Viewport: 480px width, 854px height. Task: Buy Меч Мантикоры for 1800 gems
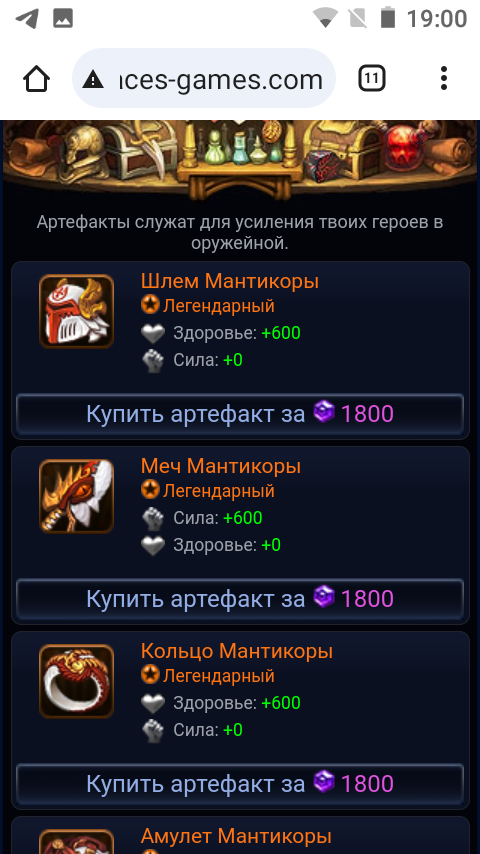(x=240, y=599)
